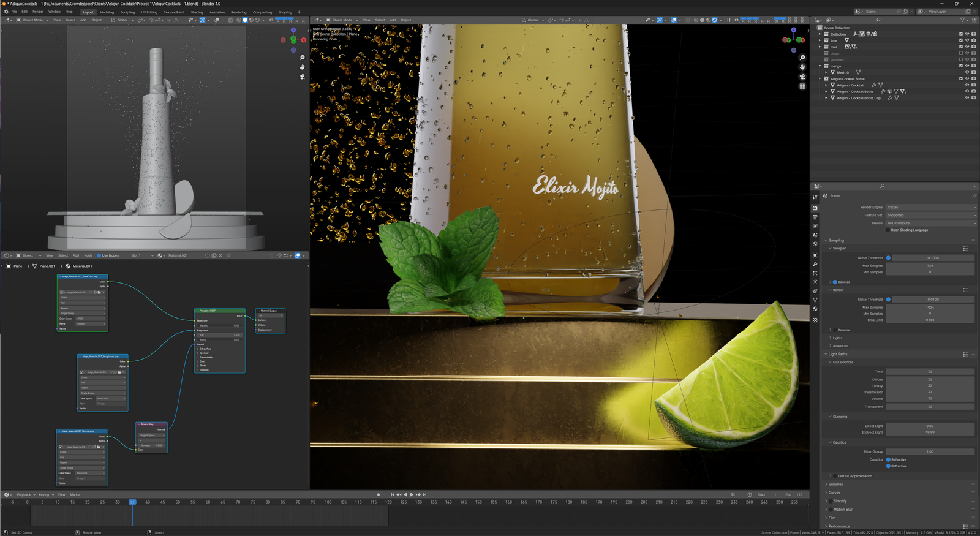The width and height of the screenshot is (980, 536).
Task: Collapse the Adigun Cocktail Bottle collection
Action: pyautogui.click(x=820, y=78)
